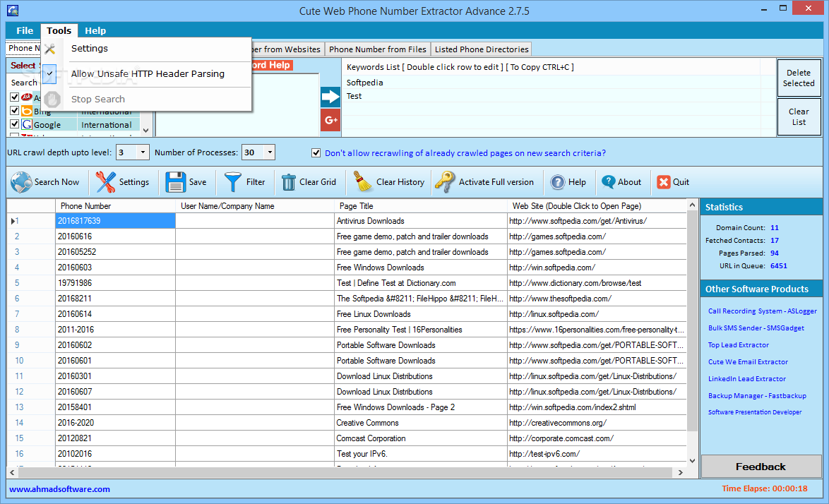Viewport: 829px width, 504px height.
Task: Uncheck Don't allow recrawling checkbox
Action: tap(316, 153)
